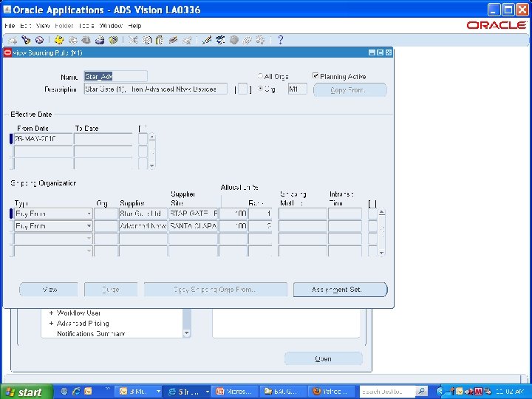Click the New record toolbar icon
This screenshot has width=532, height=399.
tap(13, 41)
